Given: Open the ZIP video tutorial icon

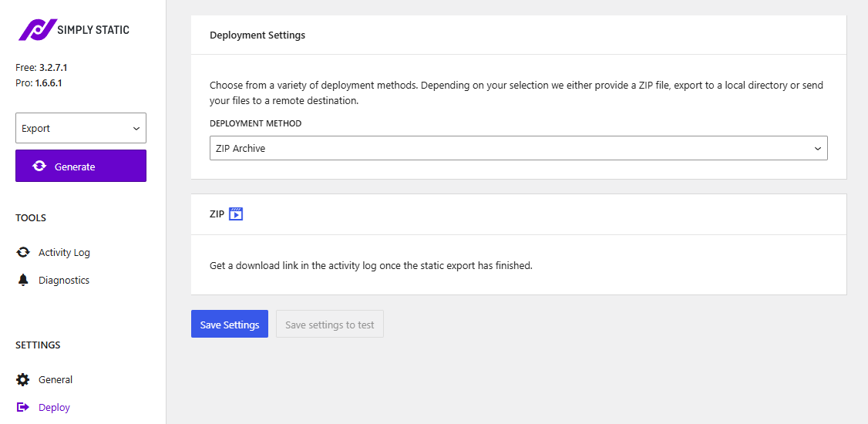Looking at the screenshot, I should tap(236, 214).
